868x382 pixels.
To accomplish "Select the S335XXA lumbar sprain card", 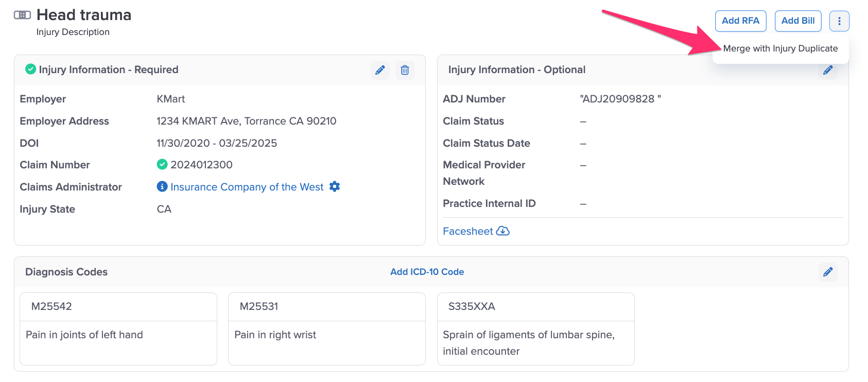I will (x=536, y=329).
